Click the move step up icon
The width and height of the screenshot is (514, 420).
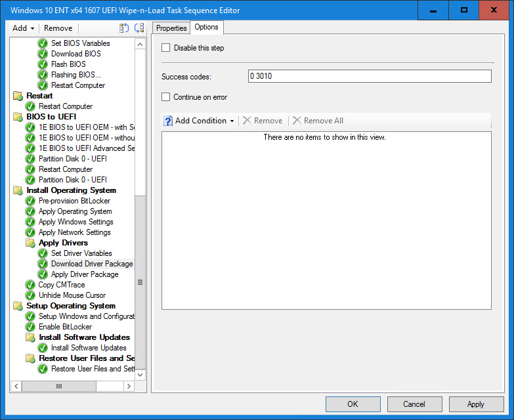tap(124, 28)
